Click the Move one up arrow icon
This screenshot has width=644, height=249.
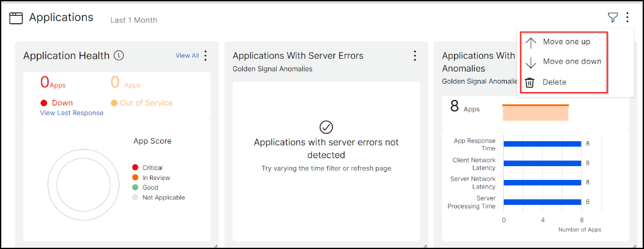click(x=530, y=42)
